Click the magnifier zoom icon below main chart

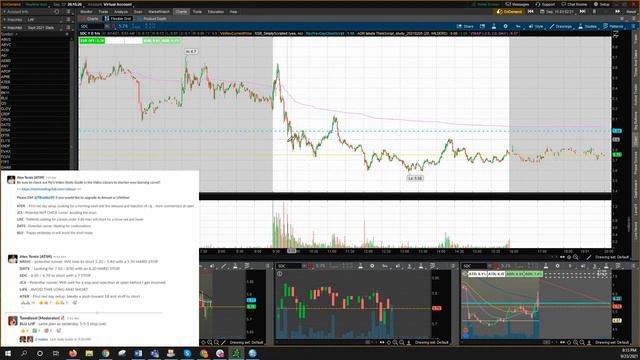pyautogui.click(x=576, y=257)
